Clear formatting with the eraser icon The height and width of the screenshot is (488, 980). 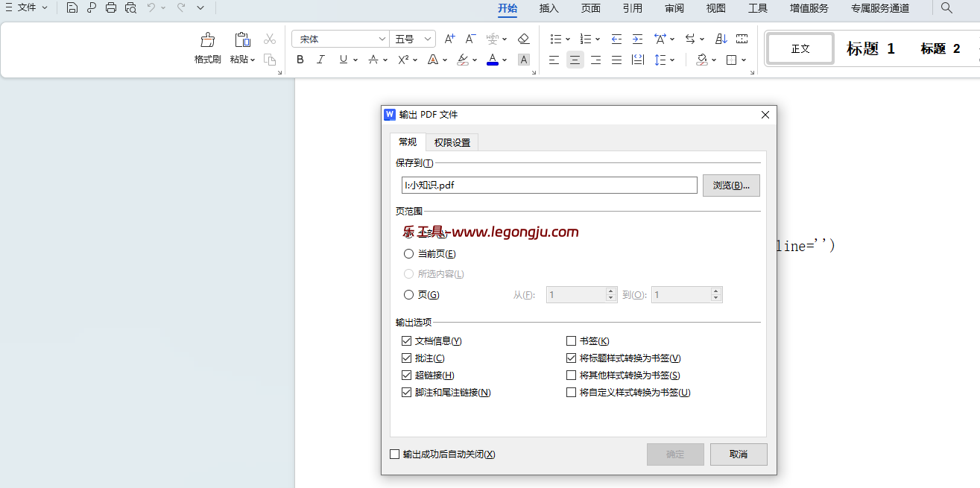tap(524, 38)
